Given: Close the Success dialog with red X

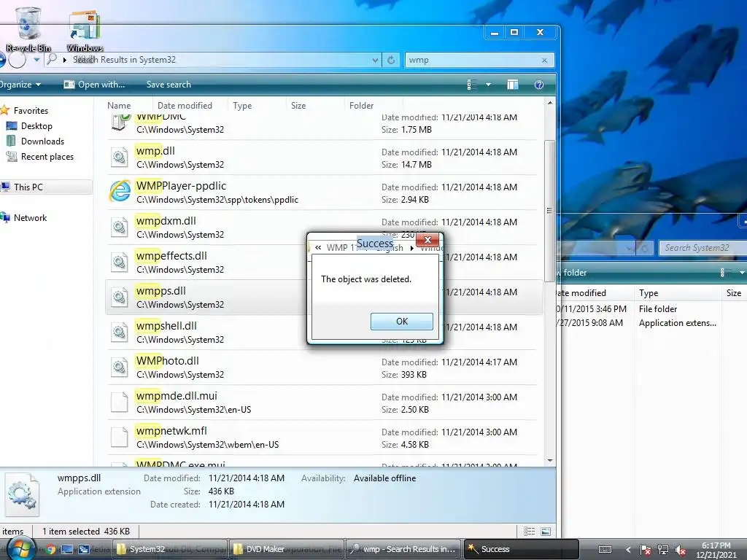Looking at the screenshot, I should click(x=427, y=240).
